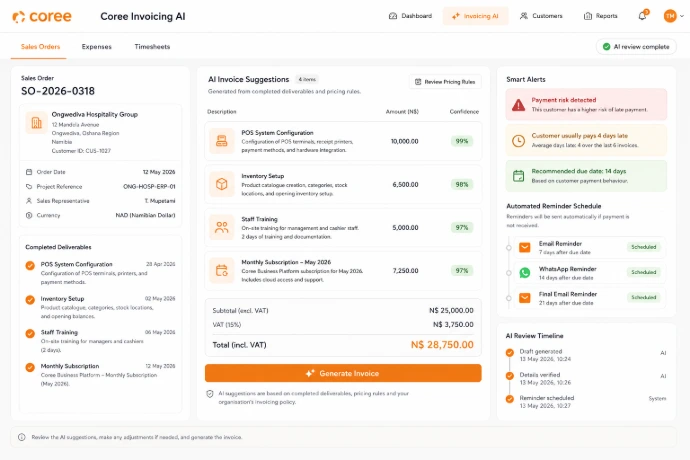Click Staff Training's 97% confidence badge
690x460 pixels.
pyautogui.click(x=462, y=228)
